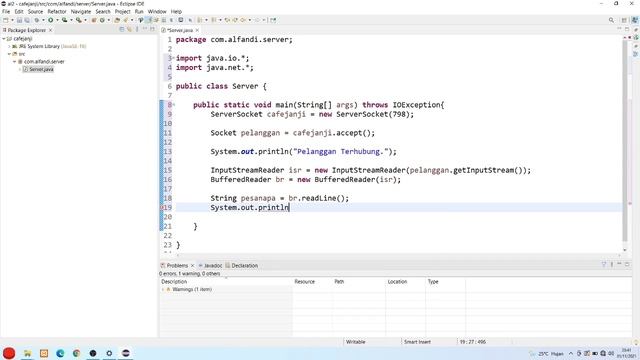
Task: Sort problems by the Description column header
Action: click(226, 282)
